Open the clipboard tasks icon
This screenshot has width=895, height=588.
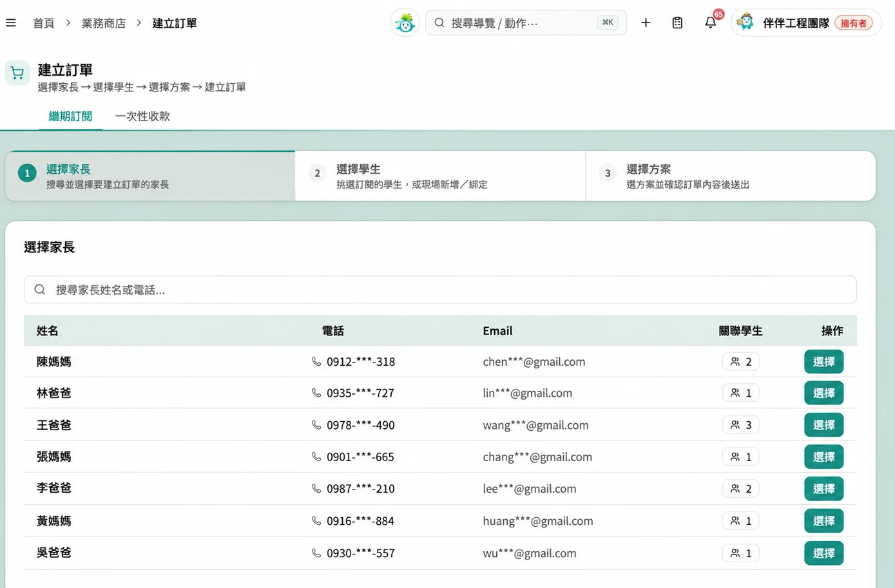(677, 23)
